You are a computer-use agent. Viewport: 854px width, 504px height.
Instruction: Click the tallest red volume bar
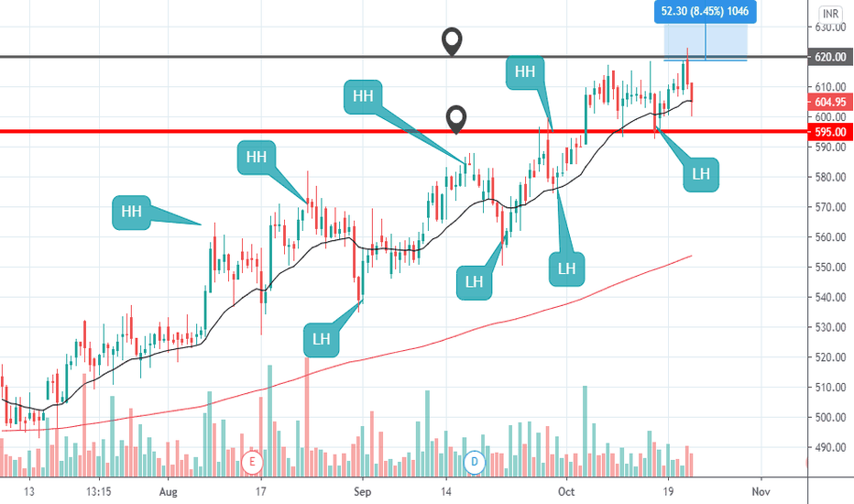306,417
